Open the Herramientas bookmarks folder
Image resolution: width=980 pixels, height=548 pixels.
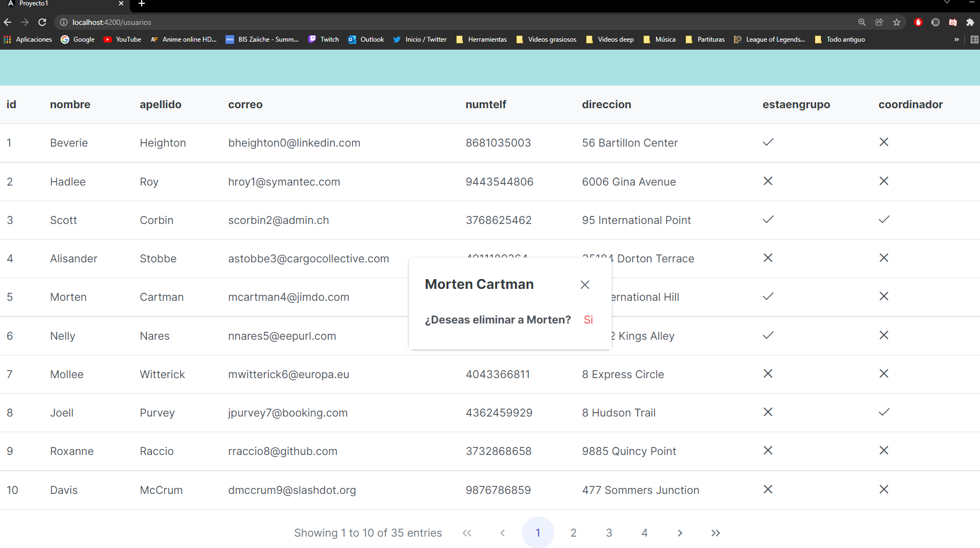click(x=481, y=39)
